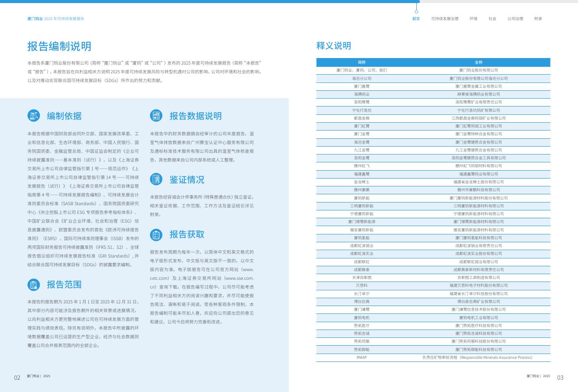Click the 鉴证情况 section icon
This screenshot has height=392, width=578.
click(156, 179)
